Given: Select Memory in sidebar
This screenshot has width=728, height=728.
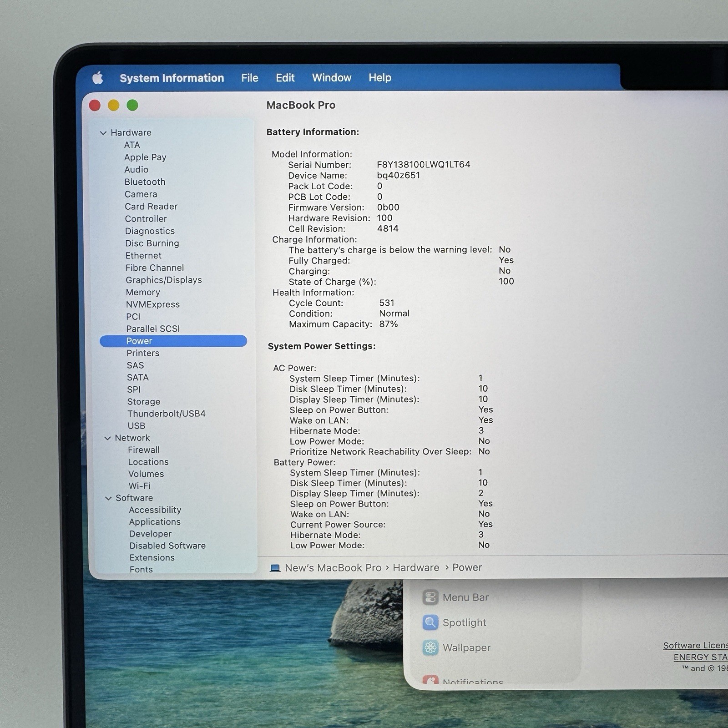Looking at the screenshot, I should click(x=143, y=292).
